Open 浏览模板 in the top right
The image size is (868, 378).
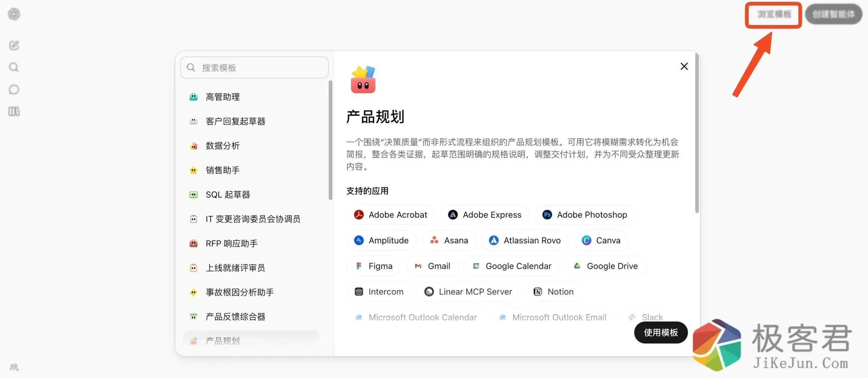[773, 15]
